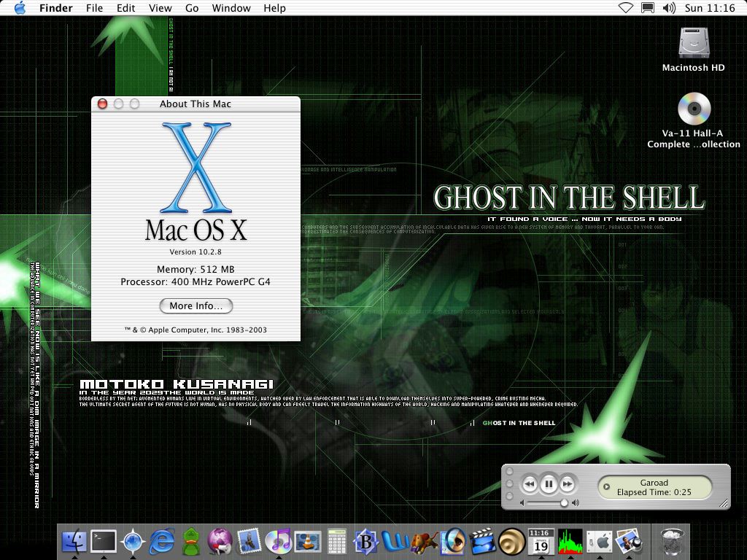This screenshot has width=747, height=560.
Task: Open the File menu
Action: (94, 8)
